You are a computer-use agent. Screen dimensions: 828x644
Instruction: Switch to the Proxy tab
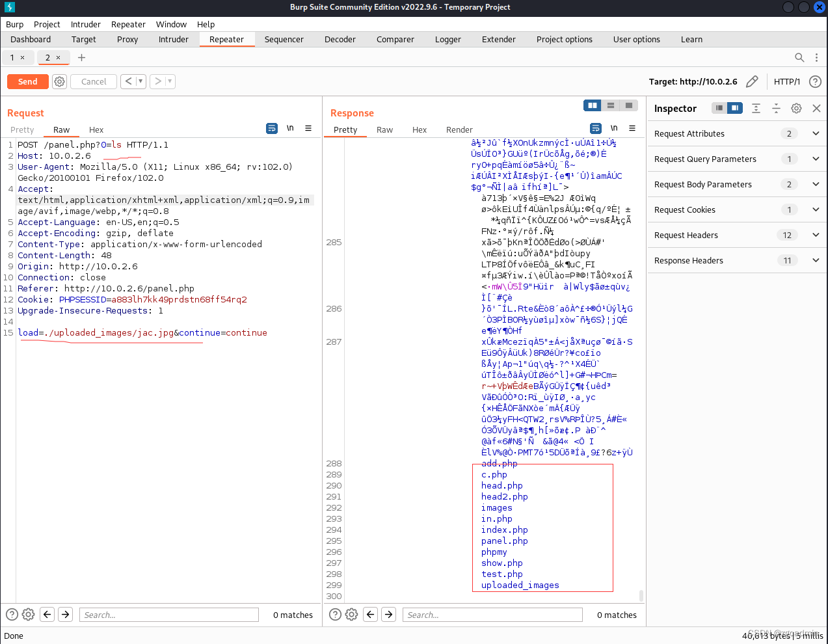tap(127, 39)
